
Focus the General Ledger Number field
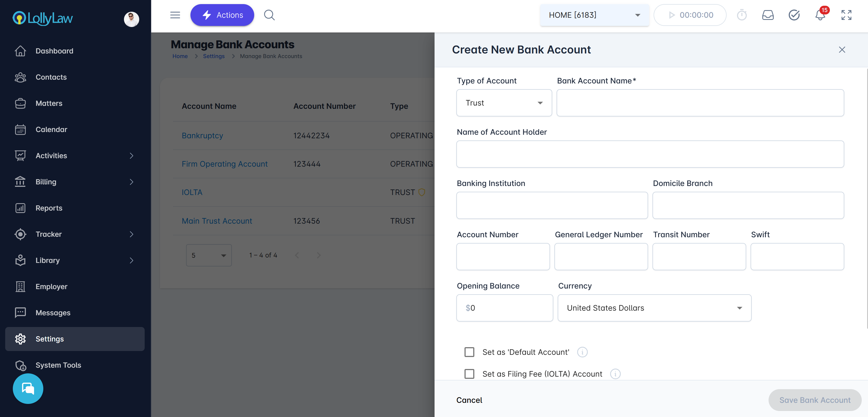[601, 257]
